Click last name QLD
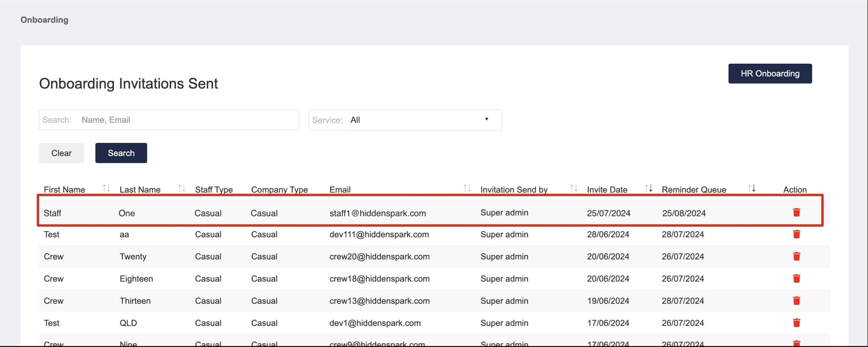This screenshot has width=868, height=347. (128, 323)
